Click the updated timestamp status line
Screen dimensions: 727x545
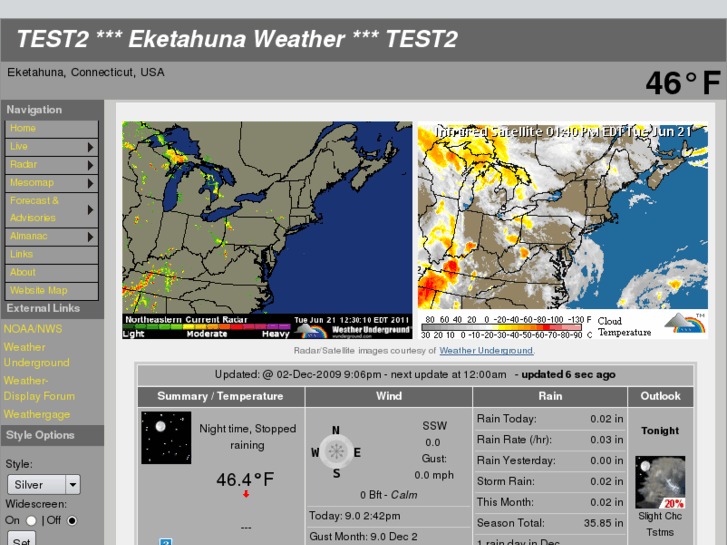click(x=415, y=375)
